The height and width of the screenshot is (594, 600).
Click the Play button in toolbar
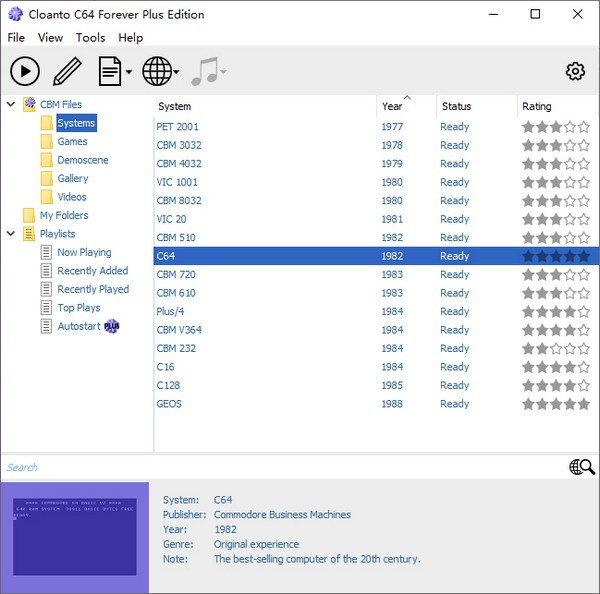(25, 71)
